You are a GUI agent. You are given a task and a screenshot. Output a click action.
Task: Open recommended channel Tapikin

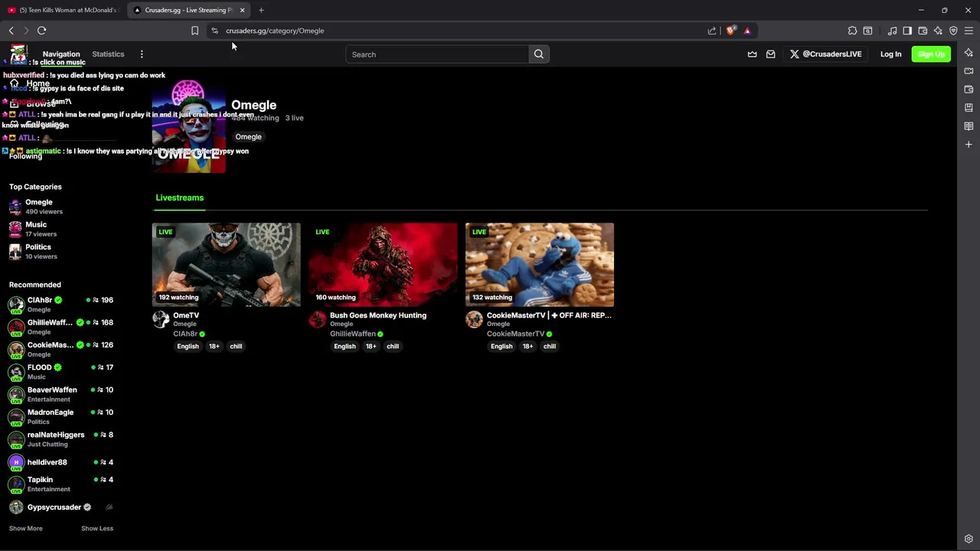[x=61, y=484]
